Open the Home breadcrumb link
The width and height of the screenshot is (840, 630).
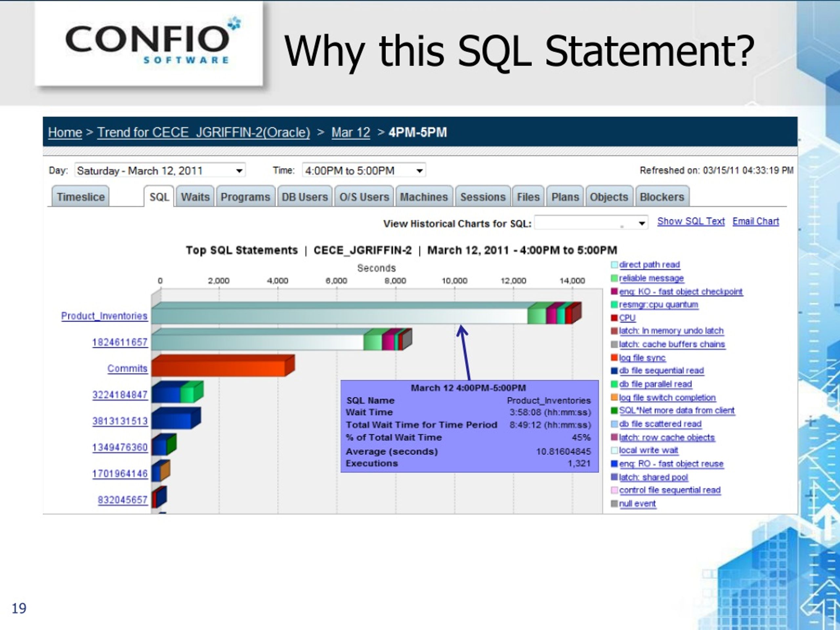coord(65,133)
